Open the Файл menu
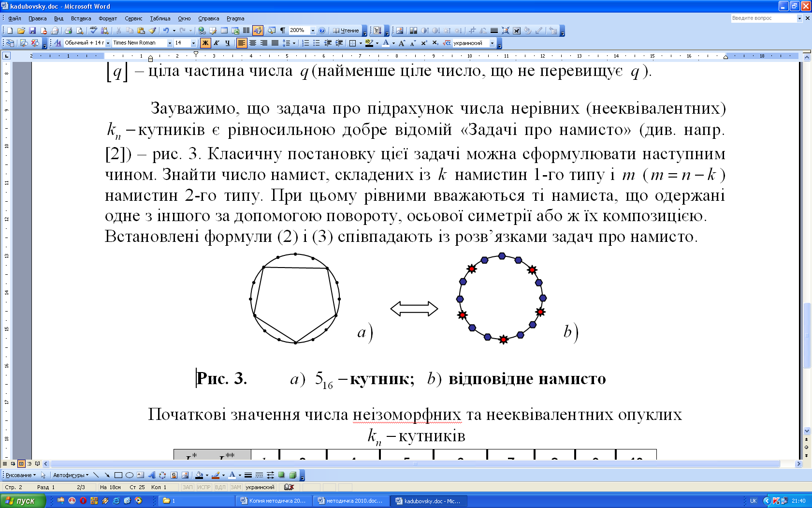Viewport: 812px width, 508px height. point(14,18)
